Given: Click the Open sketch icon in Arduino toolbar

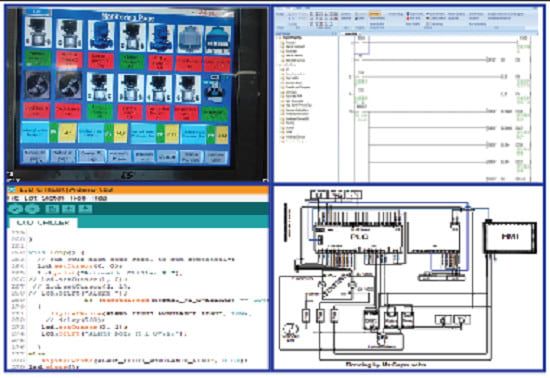Looking at the screenshot, I should point(68,209).
